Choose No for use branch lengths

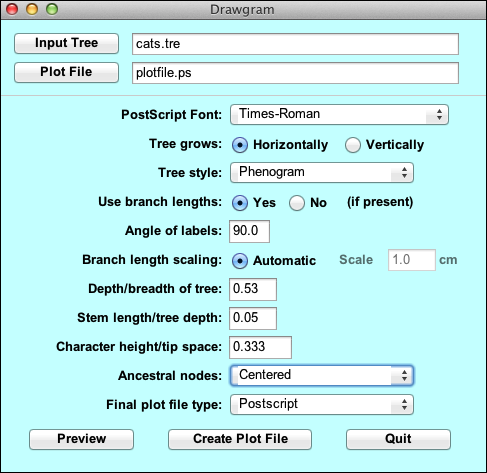[297, 203]
